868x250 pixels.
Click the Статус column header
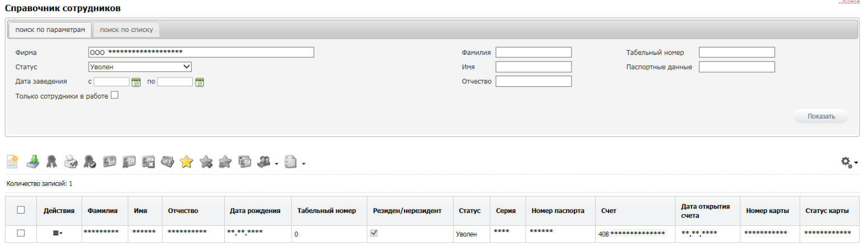470,211
